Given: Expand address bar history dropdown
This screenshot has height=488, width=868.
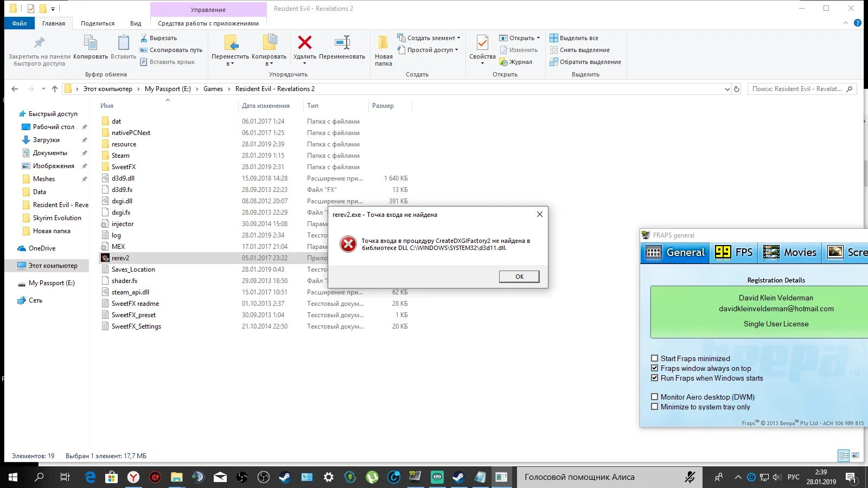Looking at the screenshot, I should coord(727,89).
